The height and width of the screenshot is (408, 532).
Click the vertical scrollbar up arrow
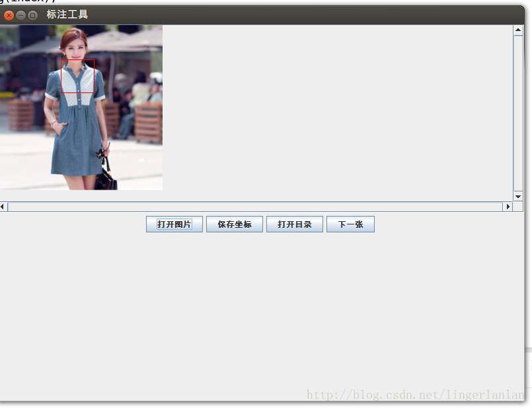[518, 30]
